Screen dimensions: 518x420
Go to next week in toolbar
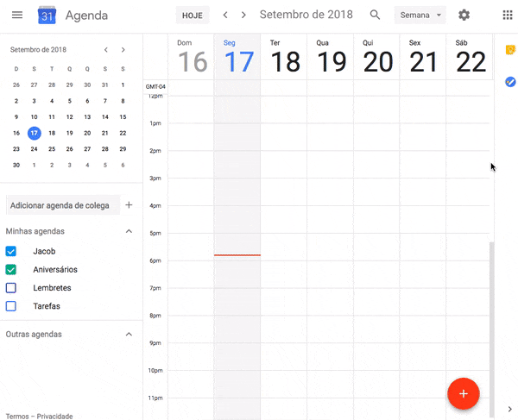(243, 15)
